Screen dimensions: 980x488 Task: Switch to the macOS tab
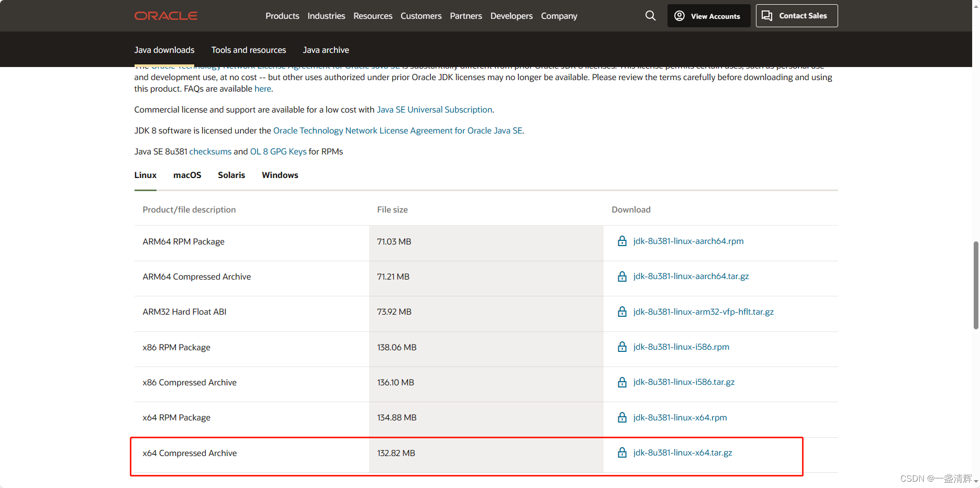(187, 175)
